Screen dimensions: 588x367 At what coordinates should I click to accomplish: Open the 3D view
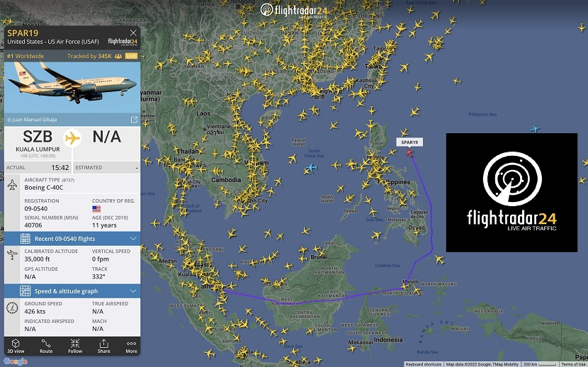pyautogui.click(x=16, y=346)
